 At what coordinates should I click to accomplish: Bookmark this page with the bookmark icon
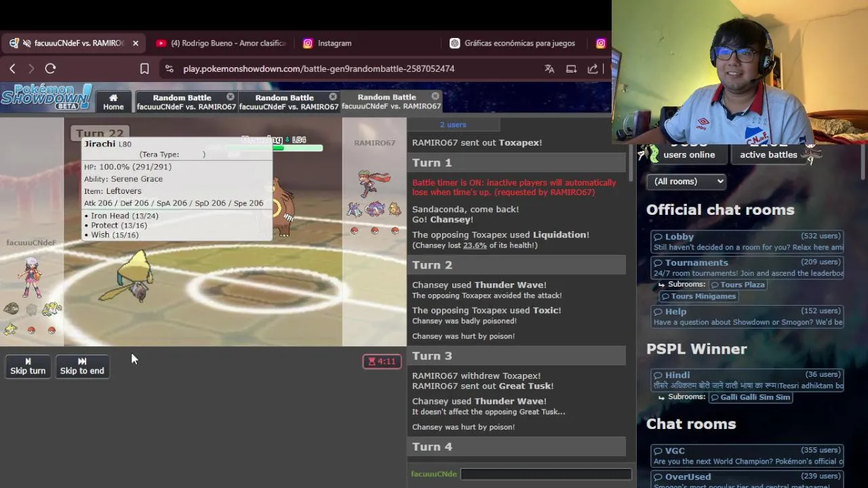coord(144,68)
